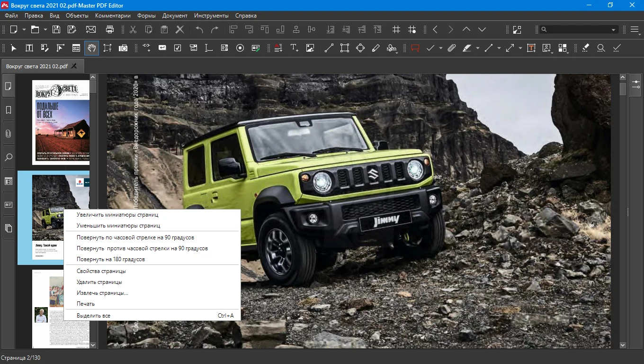Open dropdown arrow next to New document
This screenshot has width=644, height=364.
click(24, 29)
